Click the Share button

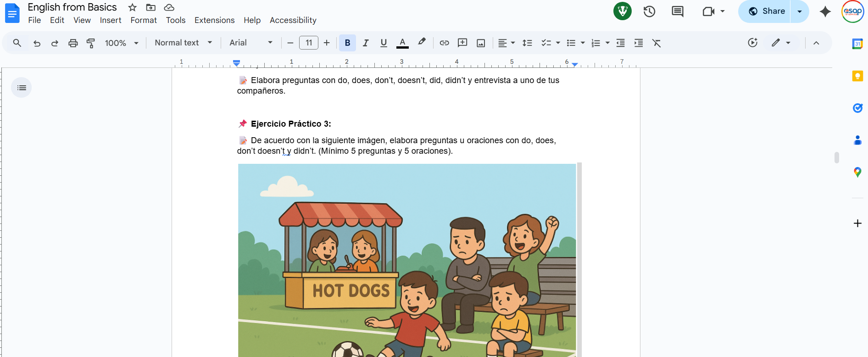point(766,11)
